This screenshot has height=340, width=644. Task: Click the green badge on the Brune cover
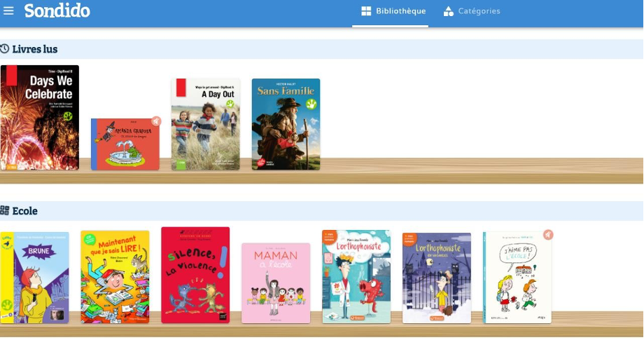click(6, 306)
